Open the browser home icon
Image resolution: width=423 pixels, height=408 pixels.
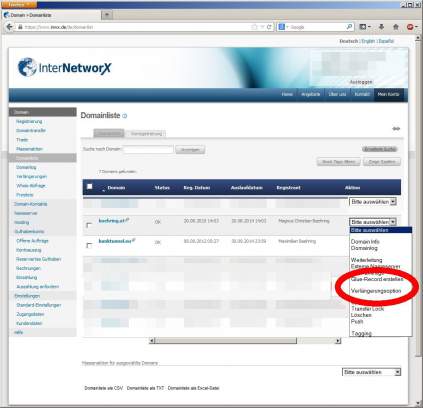(396, 27)
